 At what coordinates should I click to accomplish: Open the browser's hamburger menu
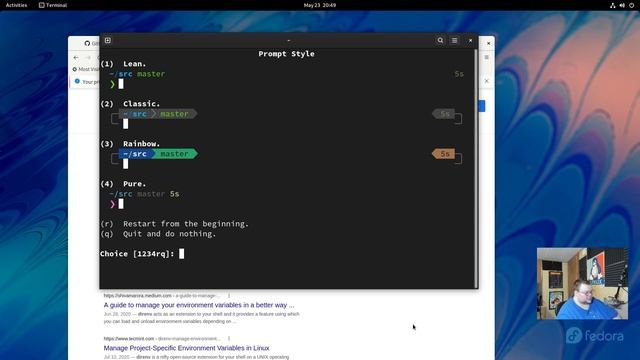click(486, 57)
